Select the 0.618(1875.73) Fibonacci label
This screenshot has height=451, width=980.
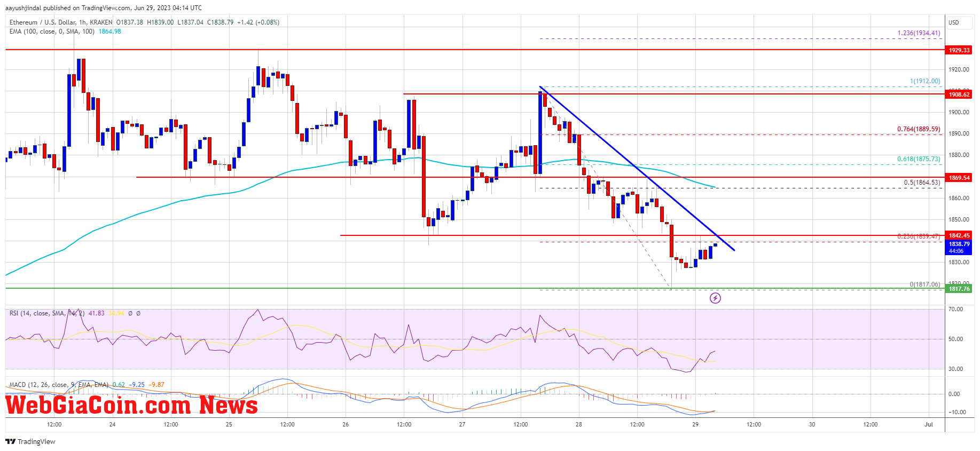pyautogui.click(x=919, y=159)
